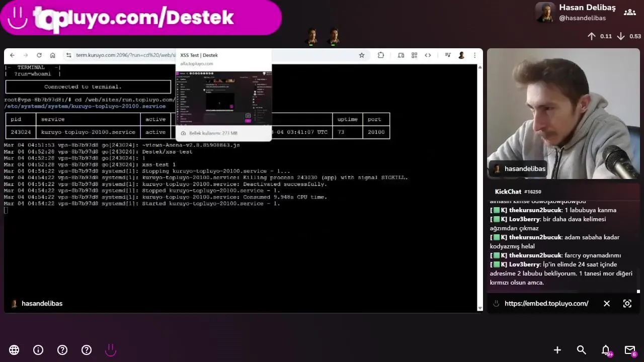
Task: Open the browser extensions puzzle icon
Action: pyautogui.click(x=381, y=55)
